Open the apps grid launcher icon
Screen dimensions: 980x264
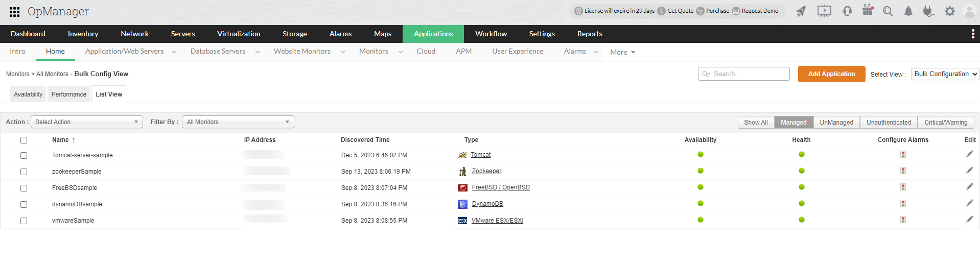[14, 12]
